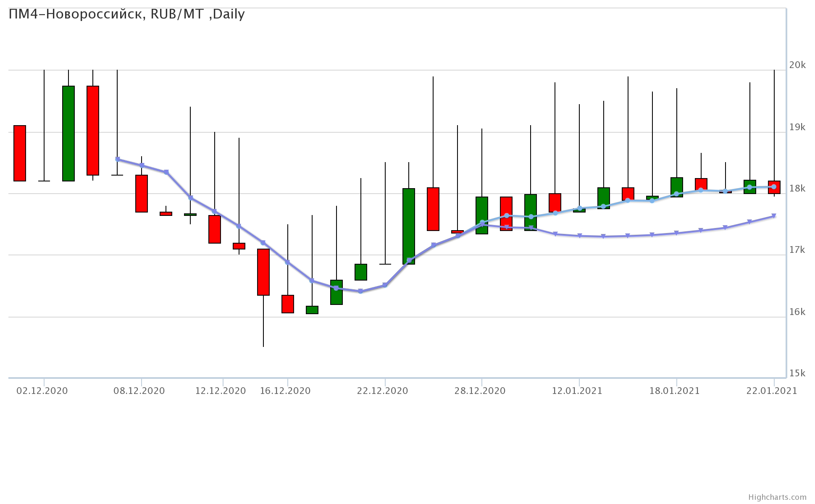Viewport: 815px width, 504px height.
Task: Click the 12.01.2021 x-axis date label
Action: pyautogui.click(x=577, y=391)
